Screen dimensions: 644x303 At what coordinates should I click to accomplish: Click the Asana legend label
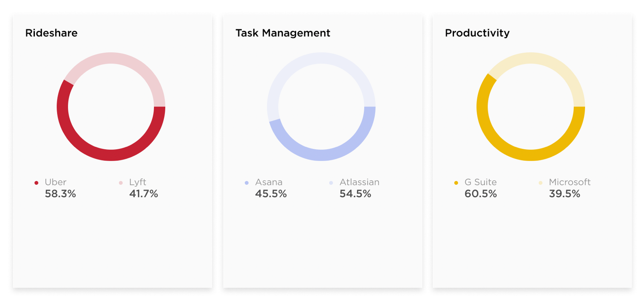269,182
